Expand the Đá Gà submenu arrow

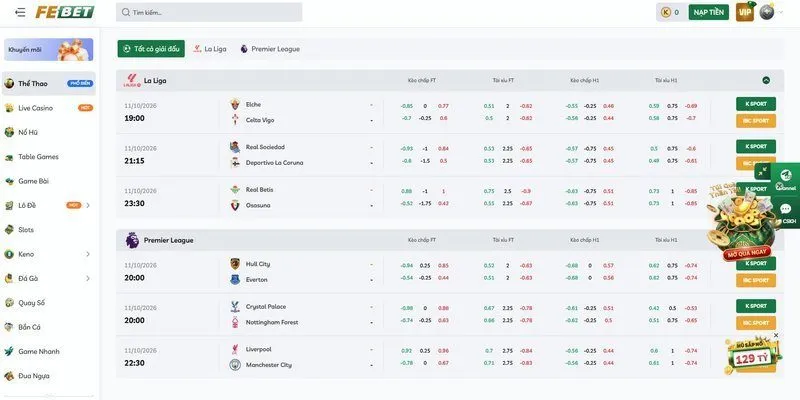coord(88,279)
